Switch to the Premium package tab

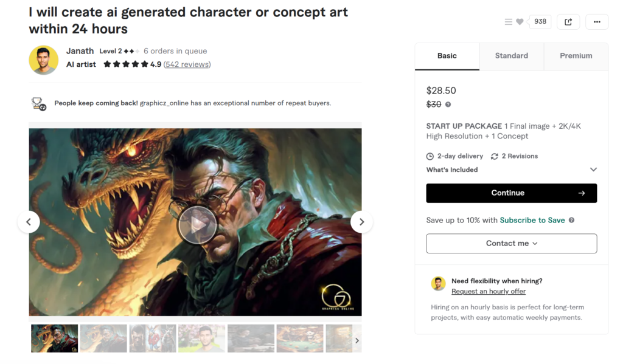576,55
